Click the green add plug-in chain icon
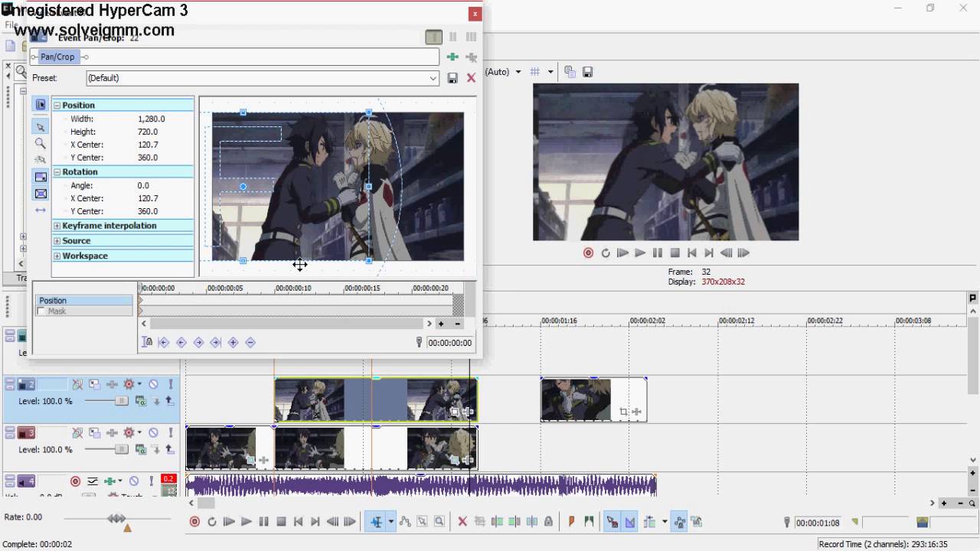Image resolution: width=980 pixels, height=551 pixels. click(452, 57)
